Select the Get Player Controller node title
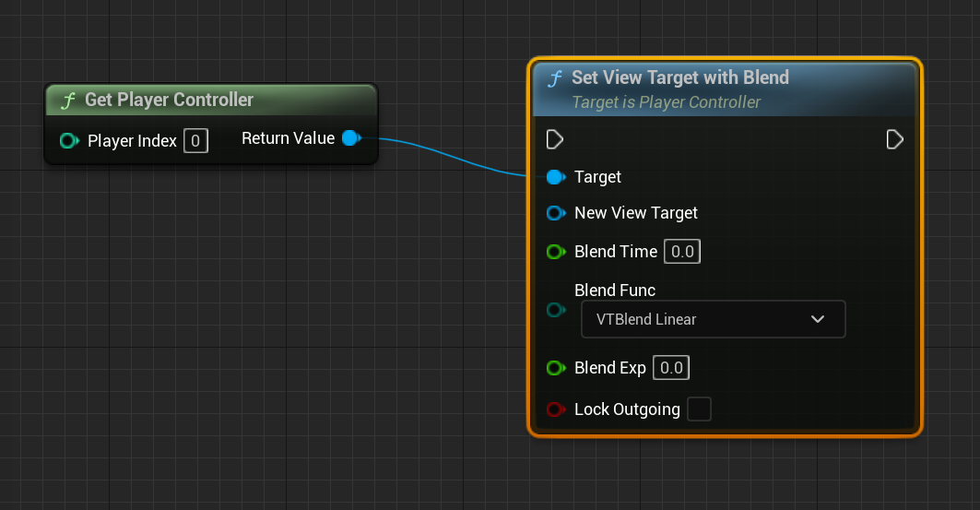 click(169, 100)
